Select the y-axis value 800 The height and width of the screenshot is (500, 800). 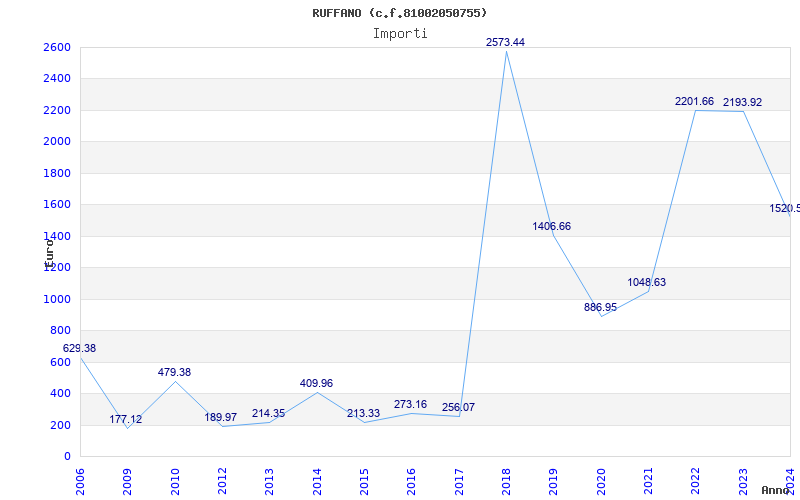click(x=61, y=331)
